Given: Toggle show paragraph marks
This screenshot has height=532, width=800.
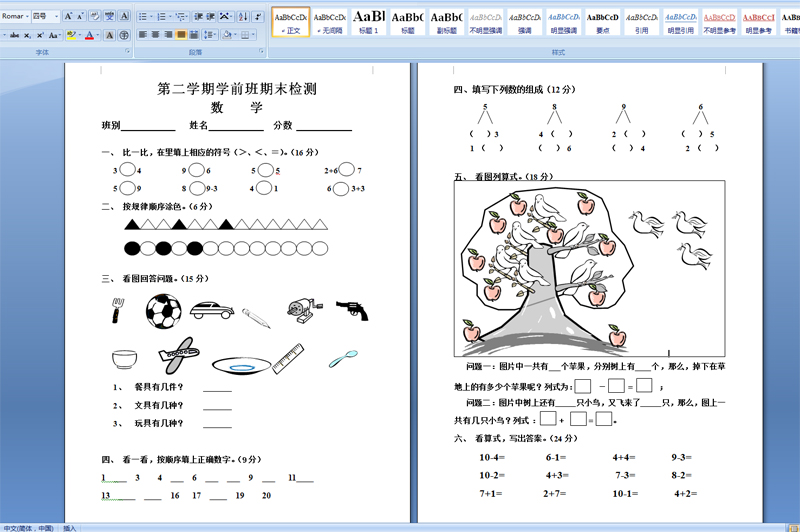Looking at the screenshot, I should (x=258, y=17).
